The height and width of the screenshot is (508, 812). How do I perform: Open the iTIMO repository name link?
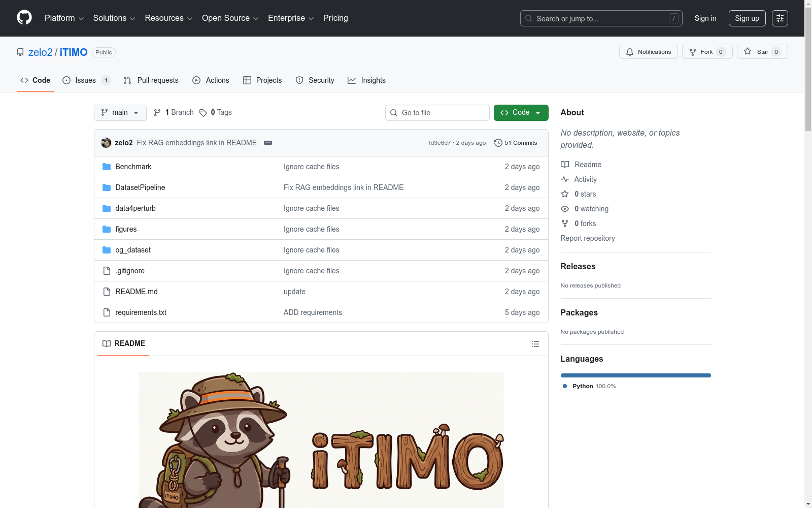pyautogui.click(x=74, y=52)
